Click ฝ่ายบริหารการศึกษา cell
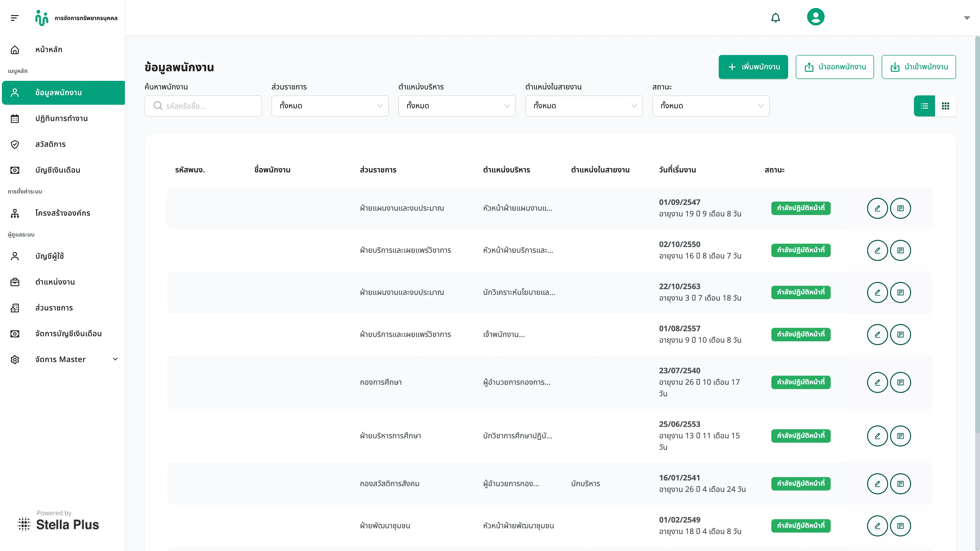The height and width of the screenshot is (551, 980). click(x=390, y=436)
